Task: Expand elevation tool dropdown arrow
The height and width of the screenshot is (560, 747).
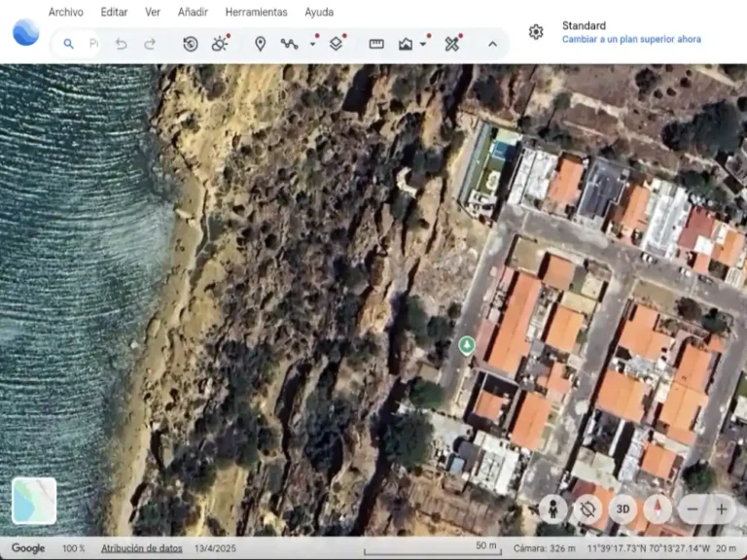Action: click(423, 44)
